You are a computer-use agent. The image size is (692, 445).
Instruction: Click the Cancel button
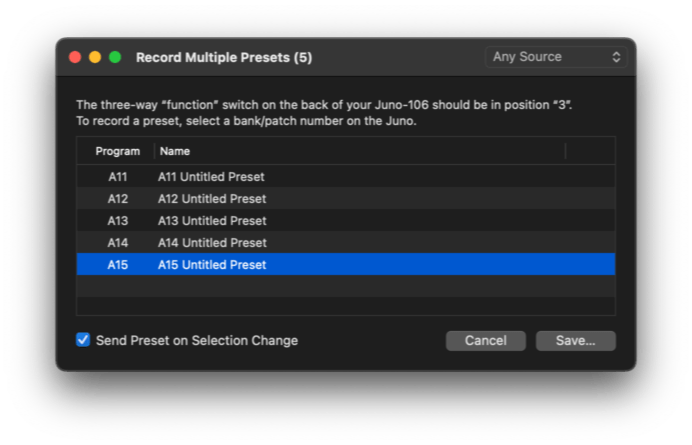coord(485,341)
